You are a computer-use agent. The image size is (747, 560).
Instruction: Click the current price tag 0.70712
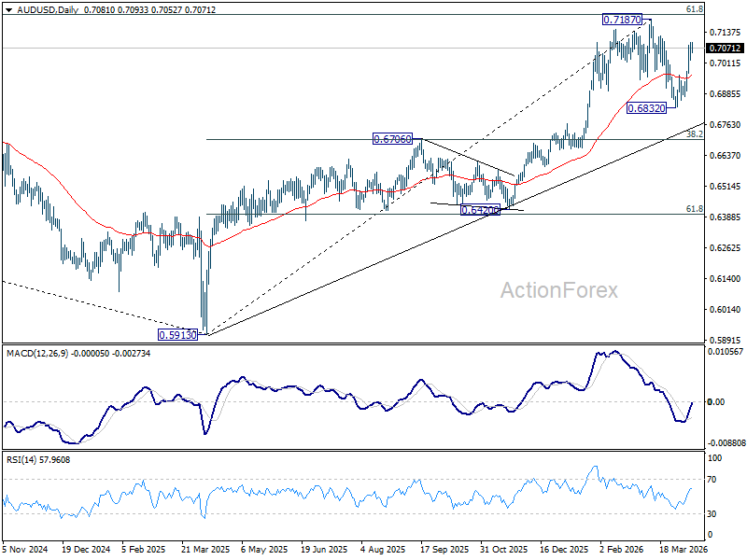click(726, 49)
